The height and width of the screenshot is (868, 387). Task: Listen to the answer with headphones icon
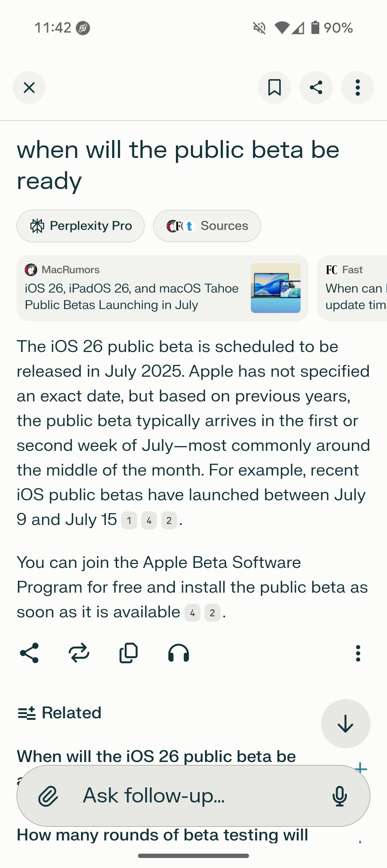coord(178,653)
